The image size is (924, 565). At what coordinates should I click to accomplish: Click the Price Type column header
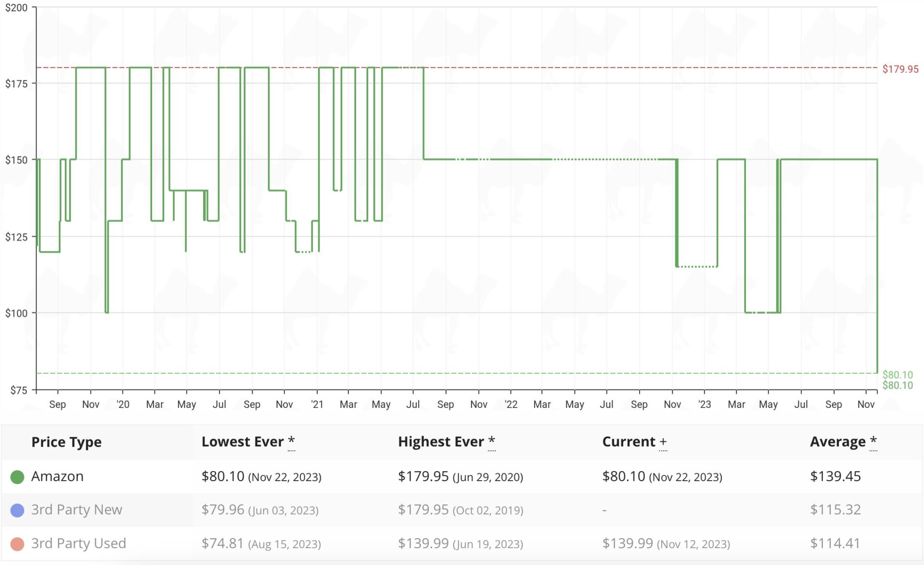pyautogui.click(x=66, y=442)
